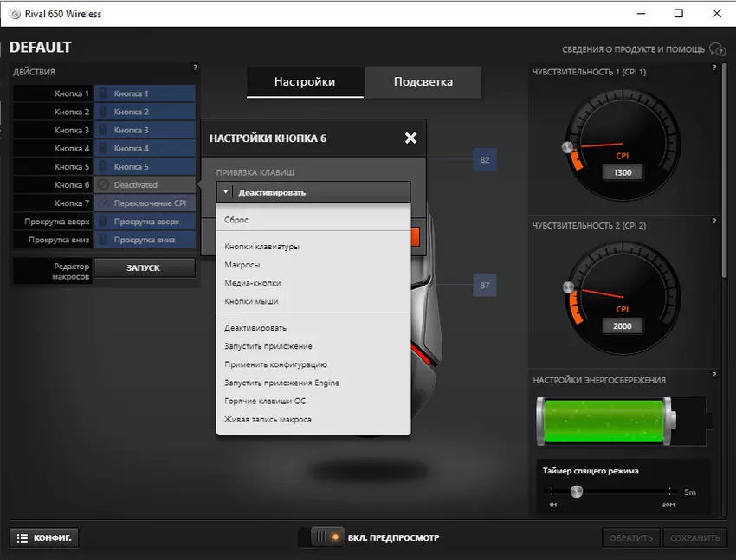The height and width of the screenshot is (560, 736).
Task: Choose Макросы from the dropdown list
Action: (x=242, y=265)
